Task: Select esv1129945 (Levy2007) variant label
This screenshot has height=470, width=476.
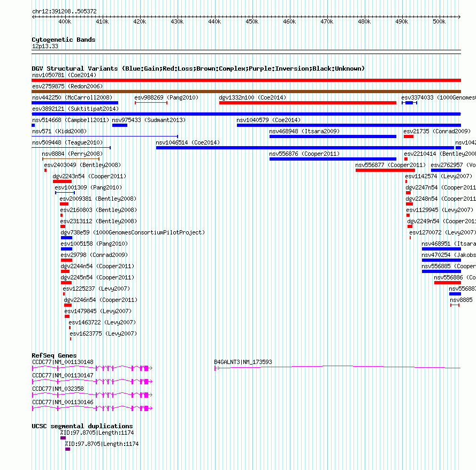Action: point(440,210)
